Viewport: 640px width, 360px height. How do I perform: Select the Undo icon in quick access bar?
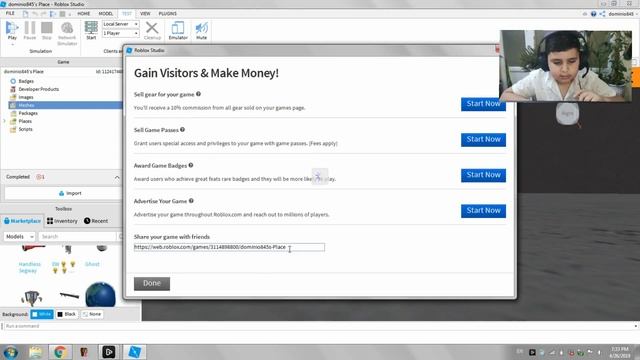coord(35,14)
